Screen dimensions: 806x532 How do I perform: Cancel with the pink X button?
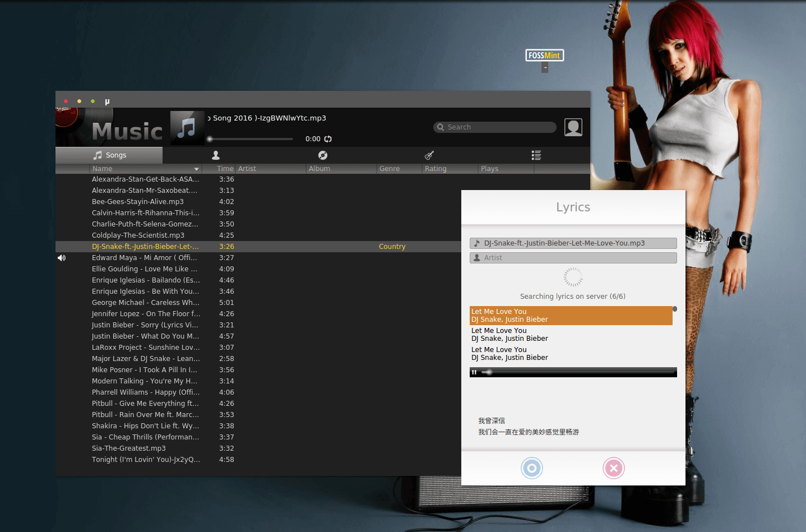point(614,468)
